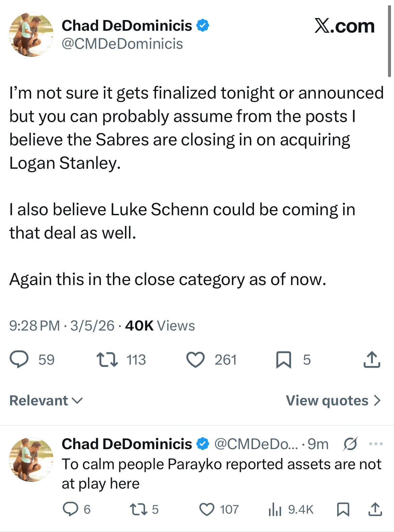The width and height of the screenshot is (394, 532).
Task: Bookmark the main post
Action: pyautogui.click(x=283, y=360)
